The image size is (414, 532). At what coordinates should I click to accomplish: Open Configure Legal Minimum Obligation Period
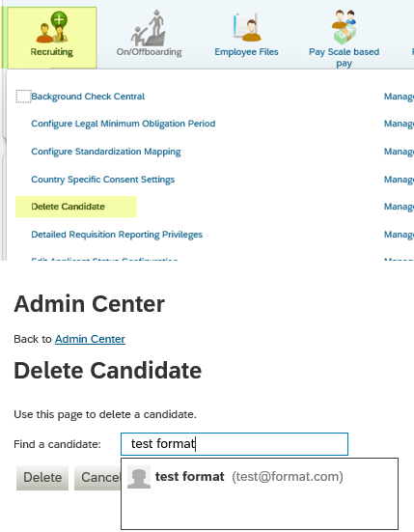click(x=124, y=124)
